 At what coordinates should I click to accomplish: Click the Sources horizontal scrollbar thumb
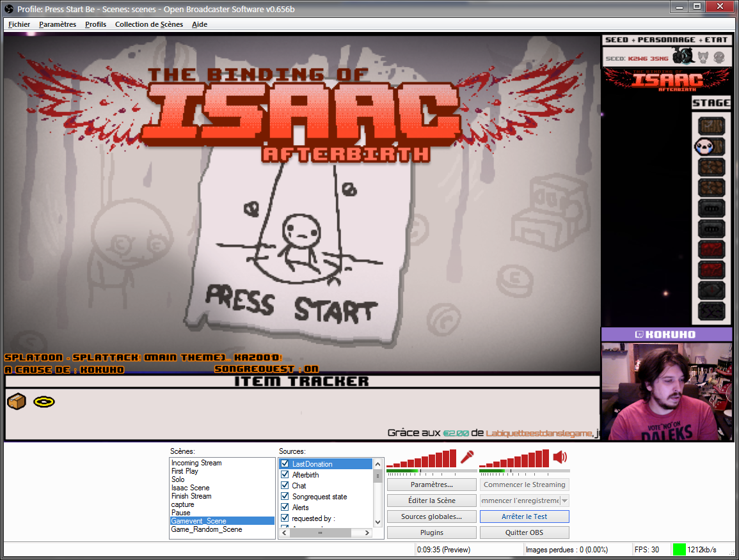coord(321,533)
